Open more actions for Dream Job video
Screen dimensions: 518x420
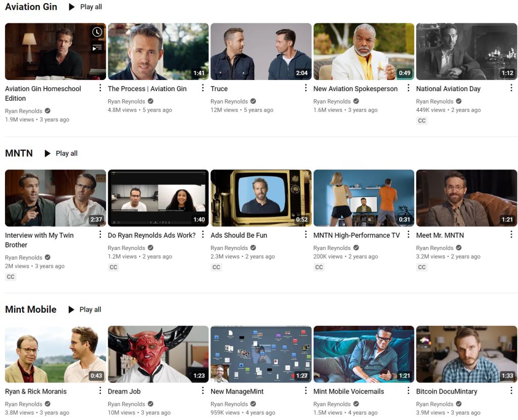coord(203,391)
